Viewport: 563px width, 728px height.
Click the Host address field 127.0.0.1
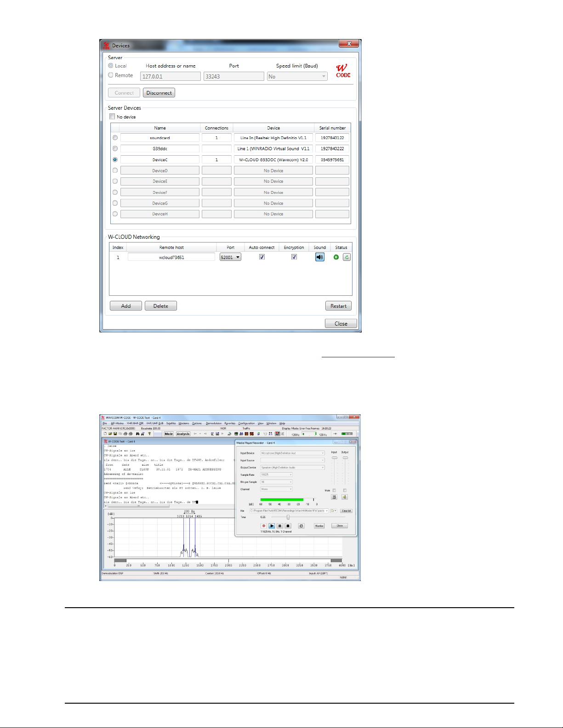(170, 76)
